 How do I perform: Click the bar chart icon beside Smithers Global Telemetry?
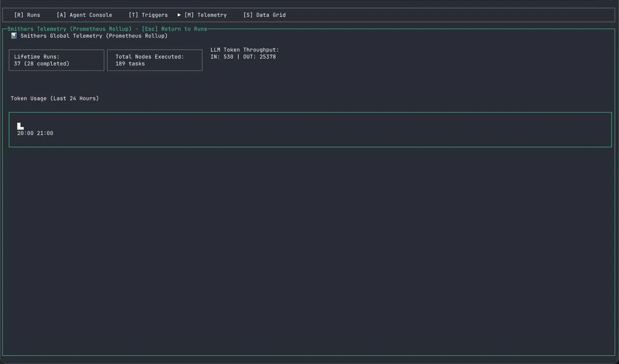point(14,35)
